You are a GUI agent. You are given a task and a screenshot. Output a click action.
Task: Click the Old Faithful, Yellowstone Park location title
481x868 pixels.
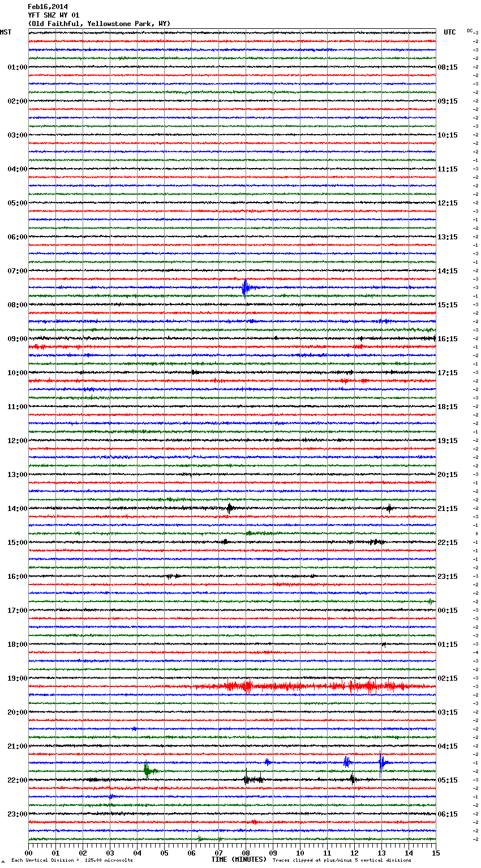pos(99,24)
